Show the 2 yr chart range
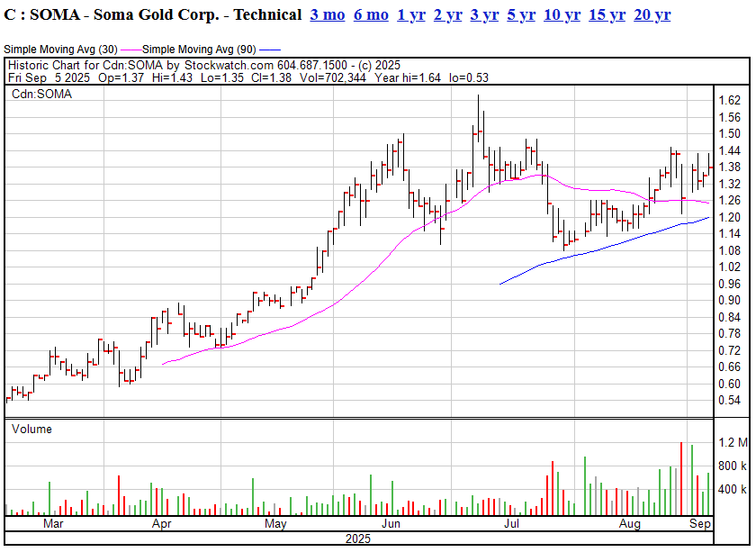 coord(448,15)
